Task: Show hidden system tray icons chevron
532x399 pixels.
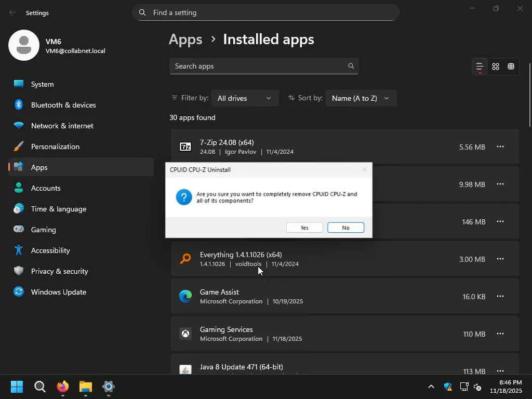Action: pos(431,387)
